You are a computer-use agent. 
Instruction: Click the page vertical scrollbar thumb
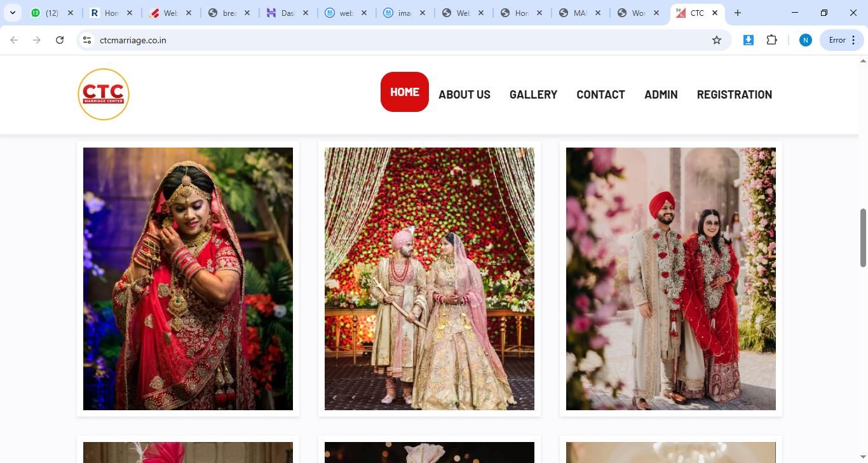click(x=863, y=237)
